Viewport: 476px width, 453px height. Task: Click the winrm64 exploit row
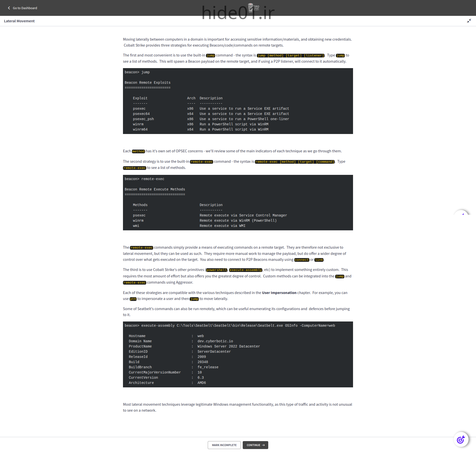[201, 129]
